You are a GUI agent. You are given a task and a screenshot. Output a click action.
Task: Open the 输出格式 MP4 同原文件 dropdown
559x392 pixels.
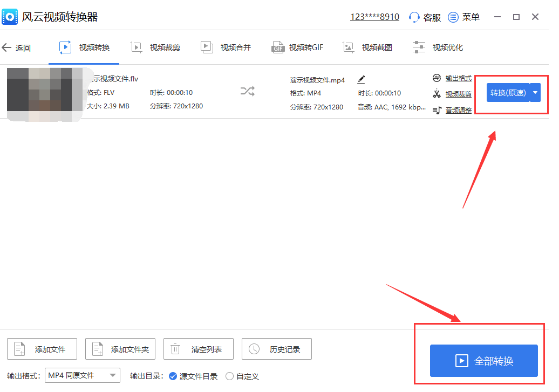pyautogui.click(x=83, y=375)
